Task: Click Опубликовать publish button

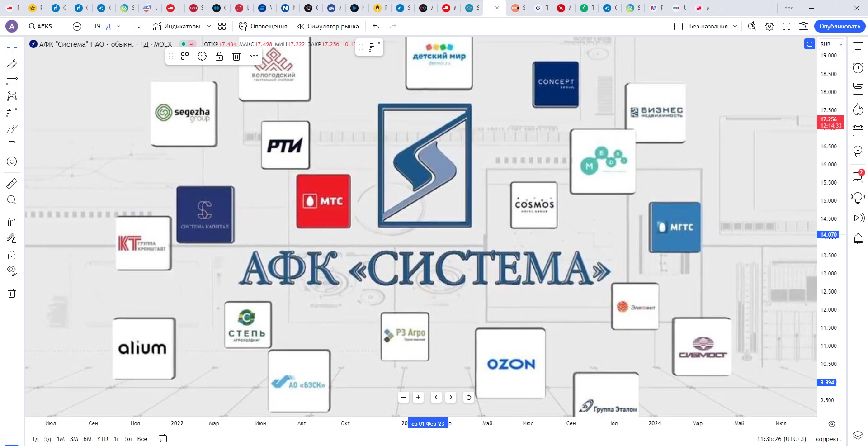Action: coord(840,26)
